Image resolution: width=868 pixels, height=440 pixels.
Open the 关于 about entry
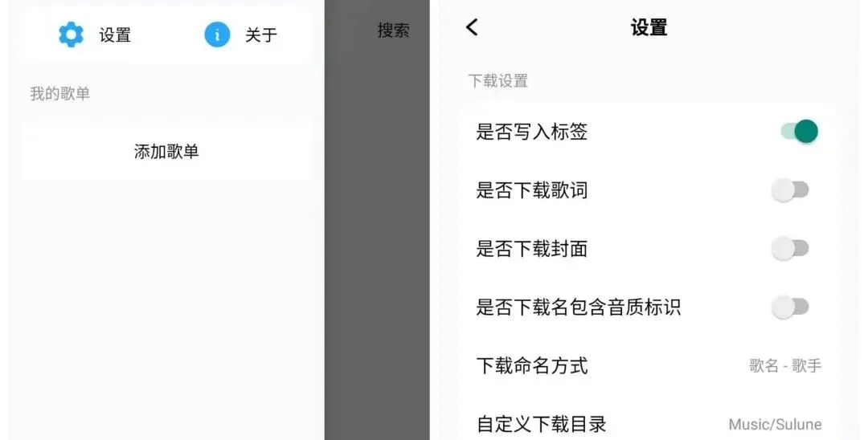click(261, 35)
